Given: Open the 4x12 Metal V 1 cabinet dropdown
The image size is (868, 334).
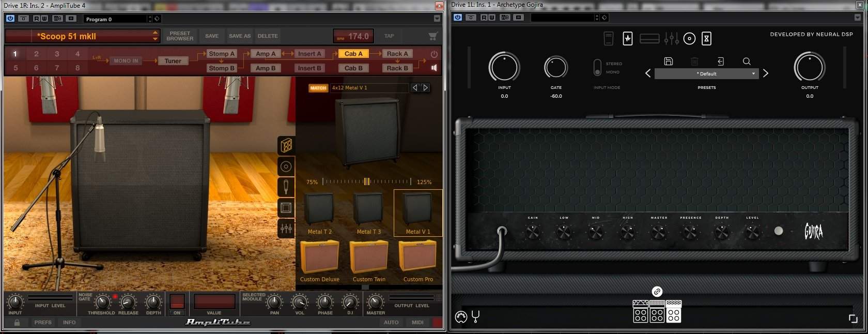Looking at the screenshot, I should point(369,88).
